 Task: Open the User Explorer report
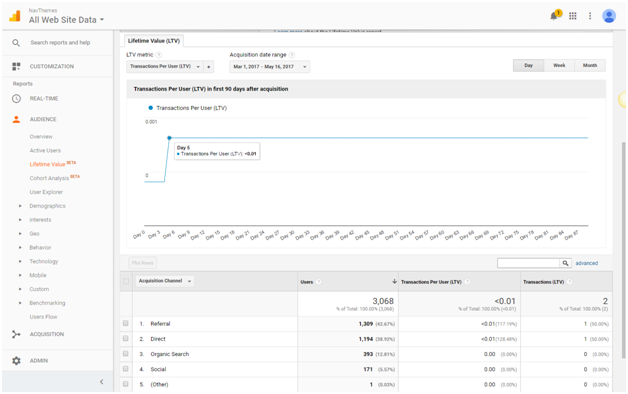(46, 192)
